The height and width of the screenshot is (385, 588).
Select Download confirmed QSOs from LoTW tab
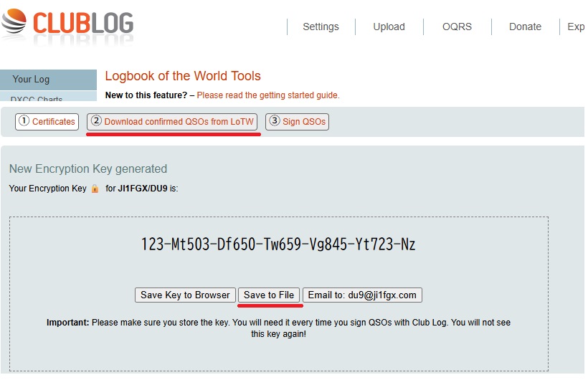(172, 122)
